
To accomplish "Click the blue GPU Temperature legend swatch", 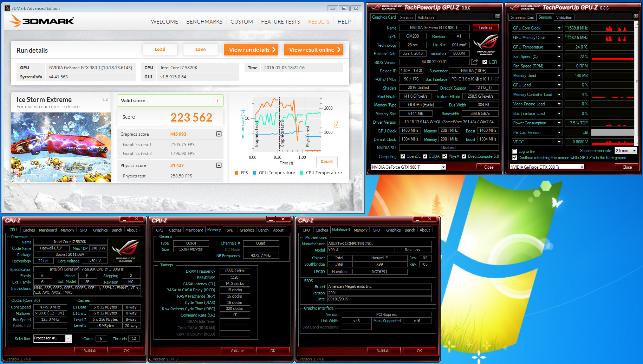I will click(254, 173).
